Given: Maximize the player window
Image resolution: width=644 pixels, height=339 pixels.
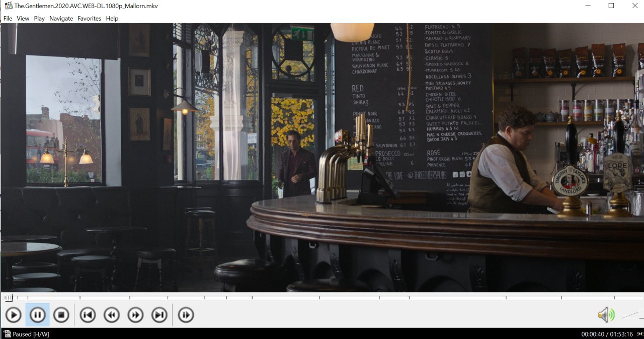Looking at the screenshot, I should pyautogui.click(x=611, y=6).
